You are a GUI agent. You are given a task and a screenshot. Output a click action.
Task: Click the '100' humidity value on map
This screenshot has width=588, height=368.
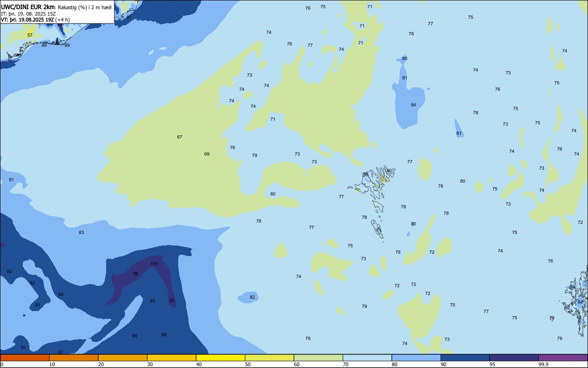(x=154, y=263)
